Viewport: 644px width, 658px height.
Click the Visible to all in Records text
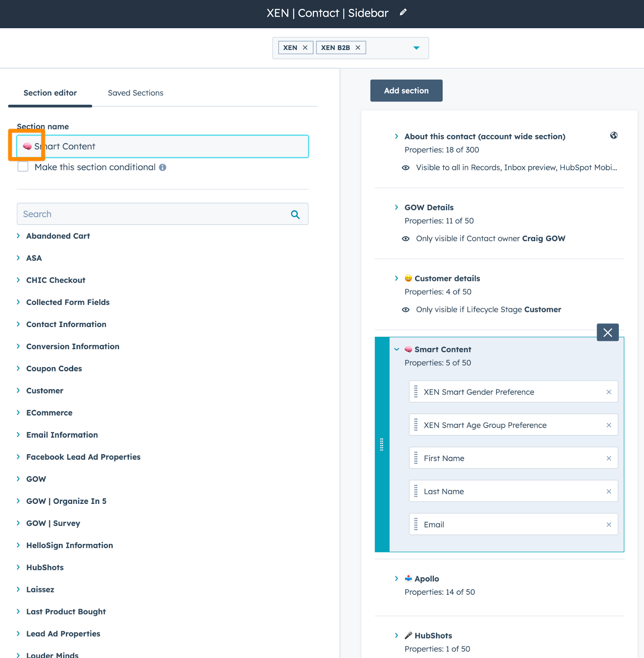pos(516,168)
